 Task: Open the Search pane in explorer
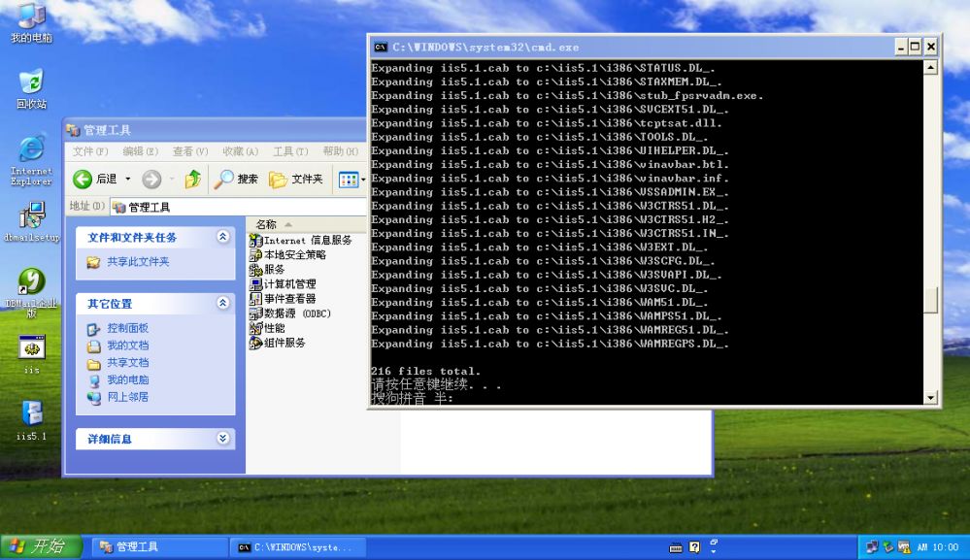[236, 180]
